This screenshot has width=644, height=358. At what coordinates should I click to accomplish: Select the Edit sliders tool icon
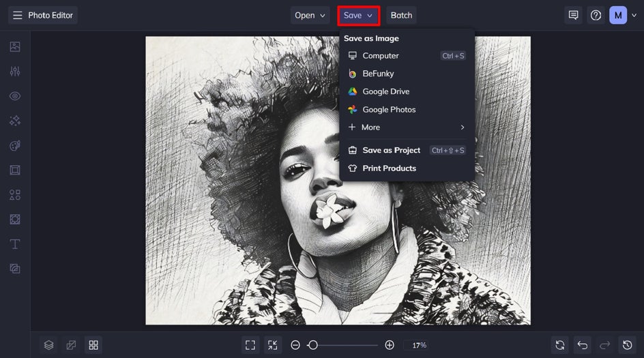coord(15,72)
